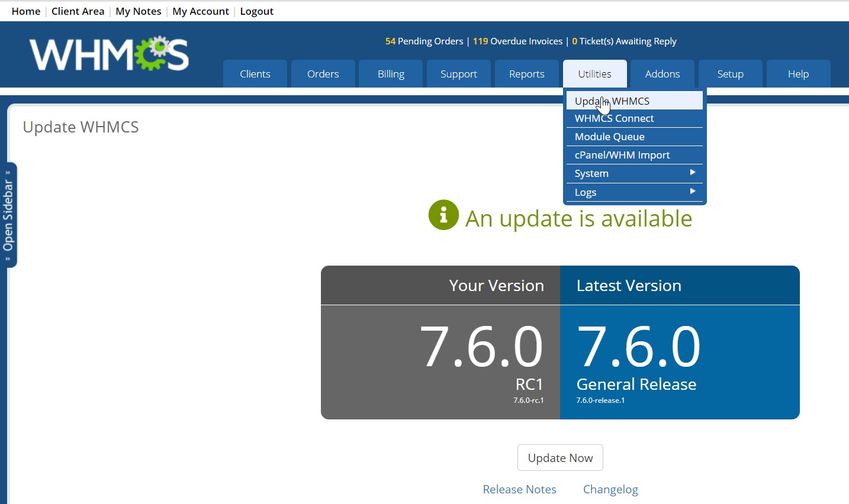Click the '7.6.0-rc.1' version string
The image size is (849, 504).
coord(529,400)
